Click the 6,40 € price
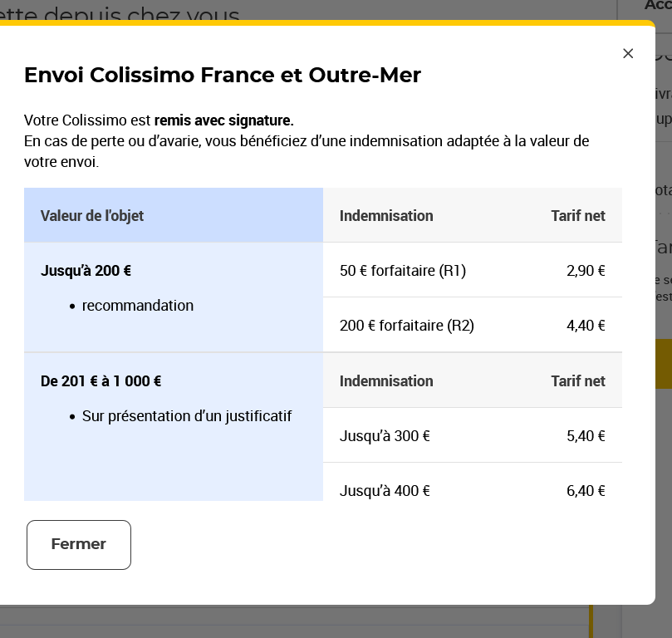Image resolution: width=672 pixels, height=638 pixels. [x=586, y=491]
